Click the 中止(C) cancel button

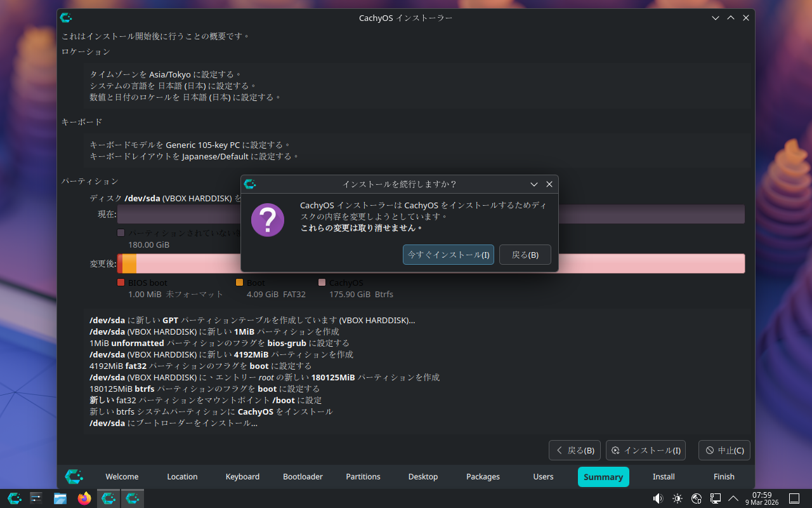coord(724,450)
